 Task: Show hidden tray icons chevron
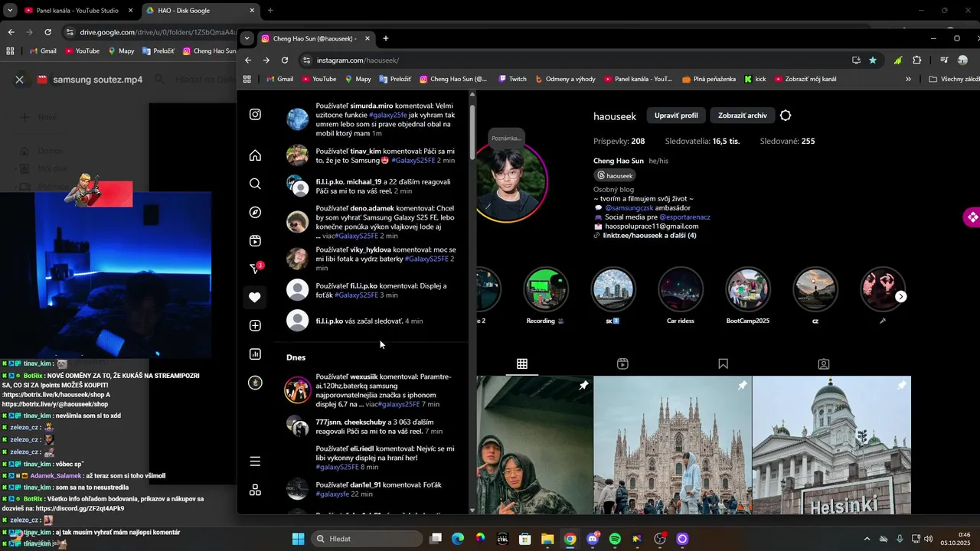click(867, 539)
